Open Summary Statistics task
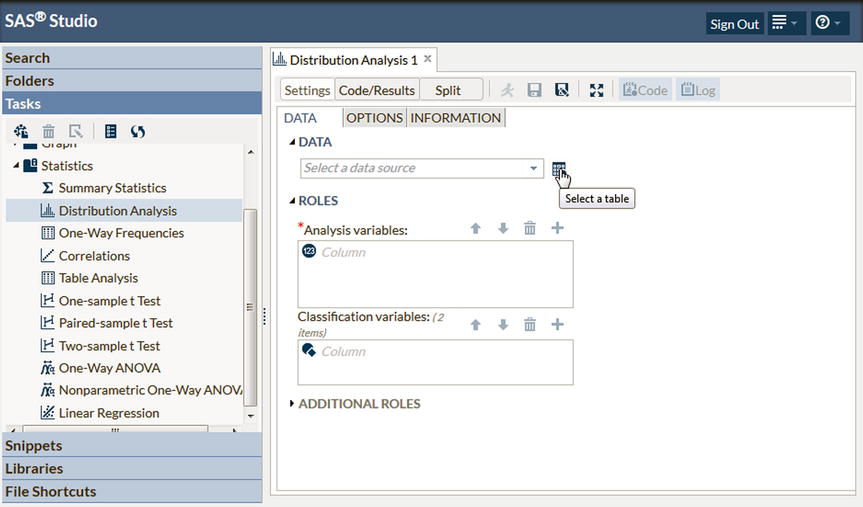This screenshot has width=863, height=507. [x=112, y=188]
